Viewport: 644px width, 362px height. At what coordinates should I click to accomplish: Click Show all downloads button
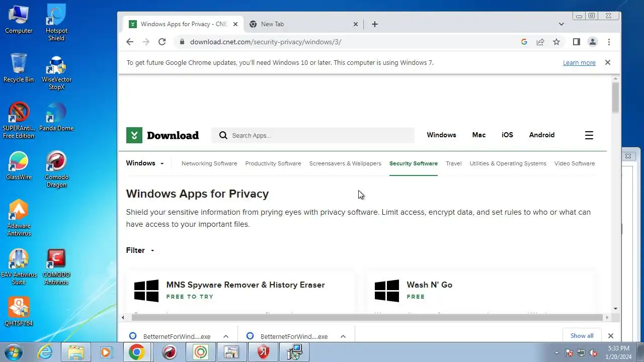(x=582, y=336)
